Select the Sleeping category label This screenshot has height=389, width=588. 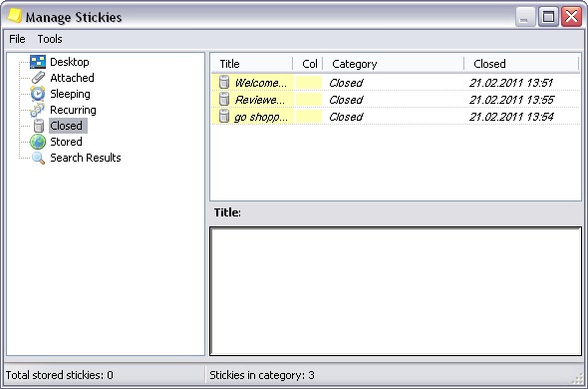(70, 94)
